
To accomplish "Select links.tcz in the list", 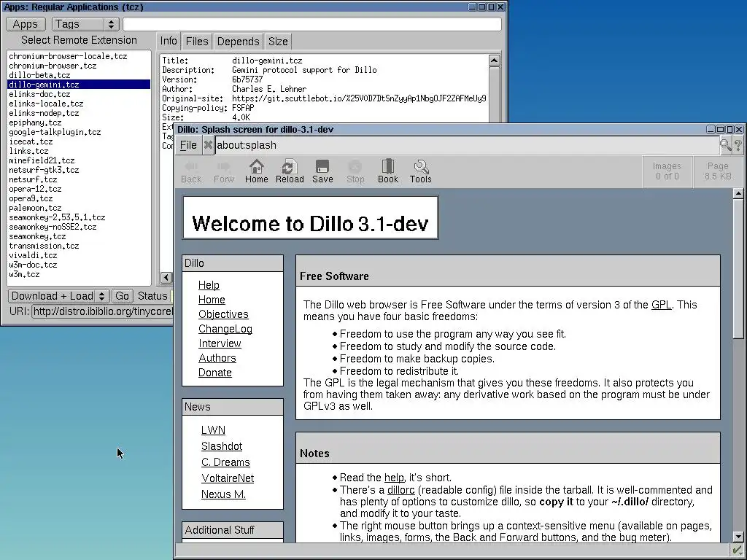I will click(x=79, y=151).
